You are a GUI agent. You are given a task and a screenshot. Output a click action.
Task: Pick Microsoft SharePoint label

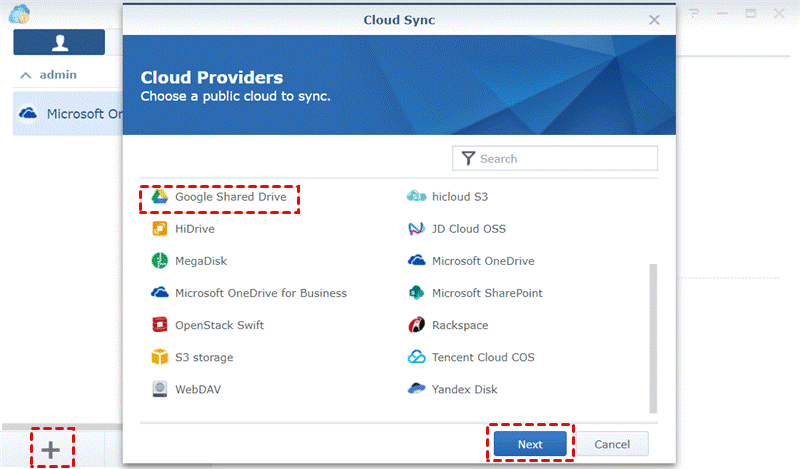click(x=487, y=293)
